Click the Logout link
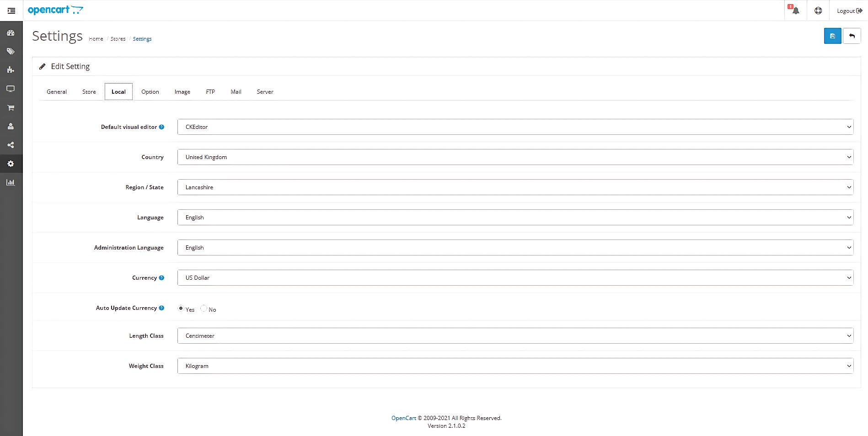The image size is (868, 436). (849, 11)
